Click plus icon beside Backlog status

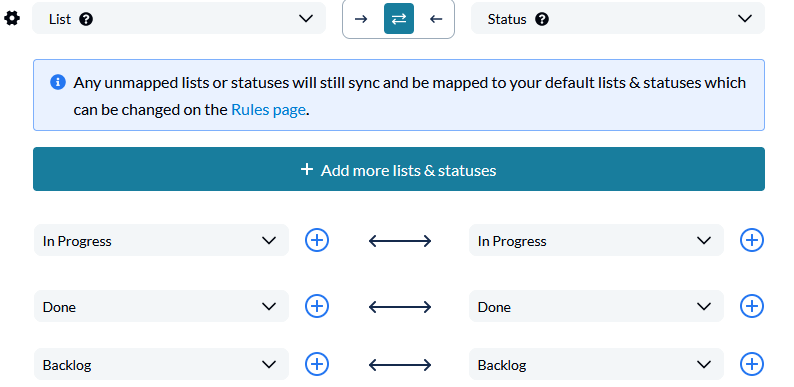coord(752,364)
